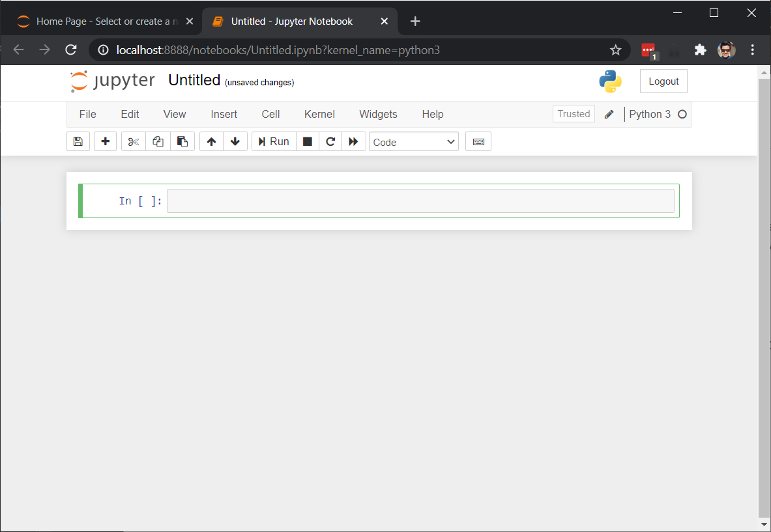Click the Python logo icon
This screenshot has height=532, width=771.
point(610,81)
